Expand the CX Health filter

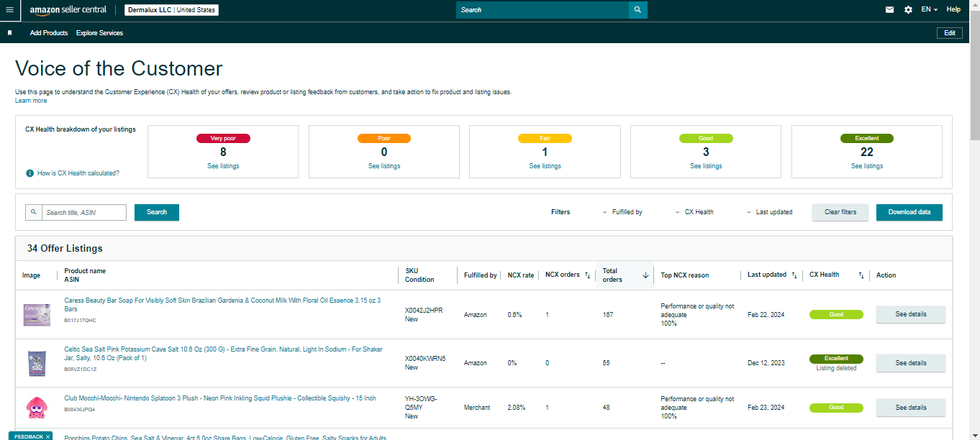(694, 212)
